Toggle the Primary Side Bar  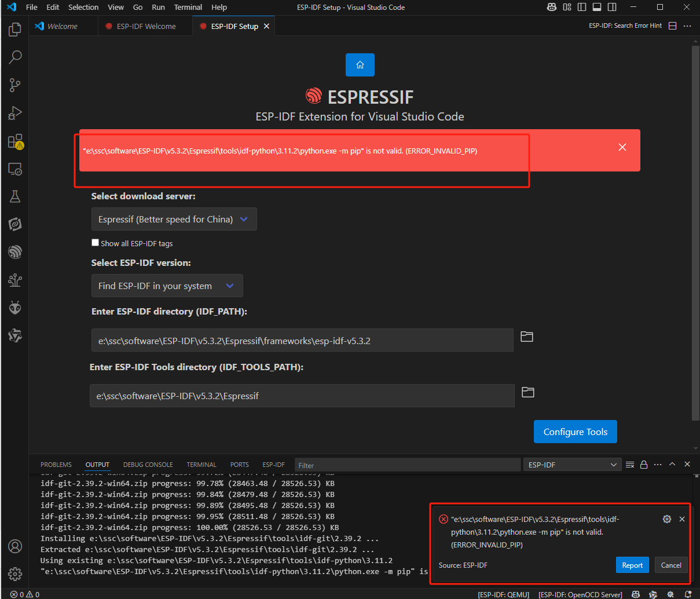(582, 7)
